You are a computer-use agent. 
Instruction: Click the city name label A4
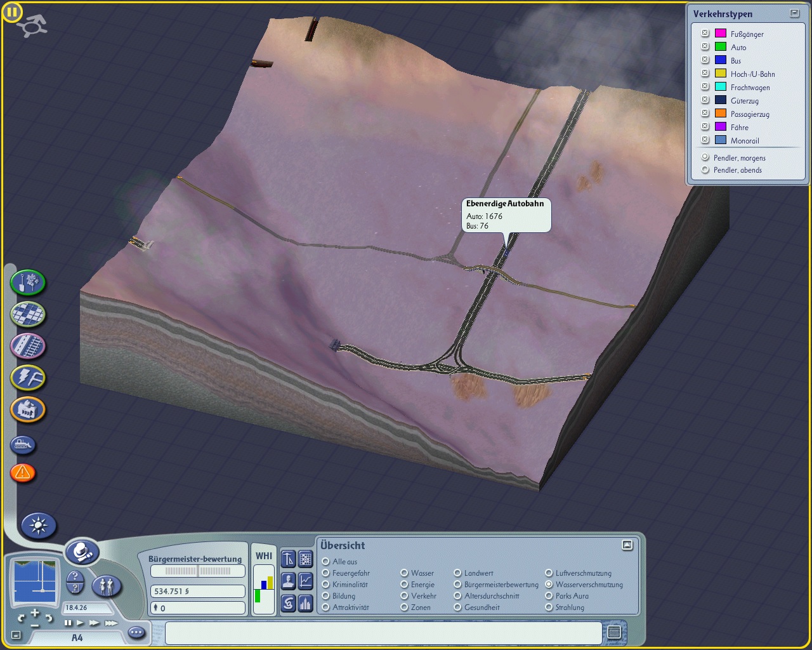[77, 637]
